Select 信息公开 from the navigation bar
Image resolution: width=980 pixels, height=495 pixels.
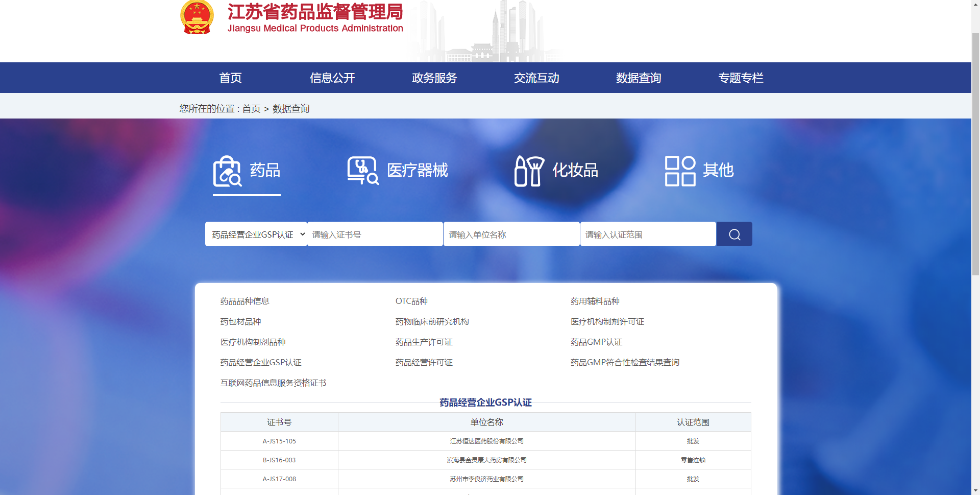click(332, 78)
